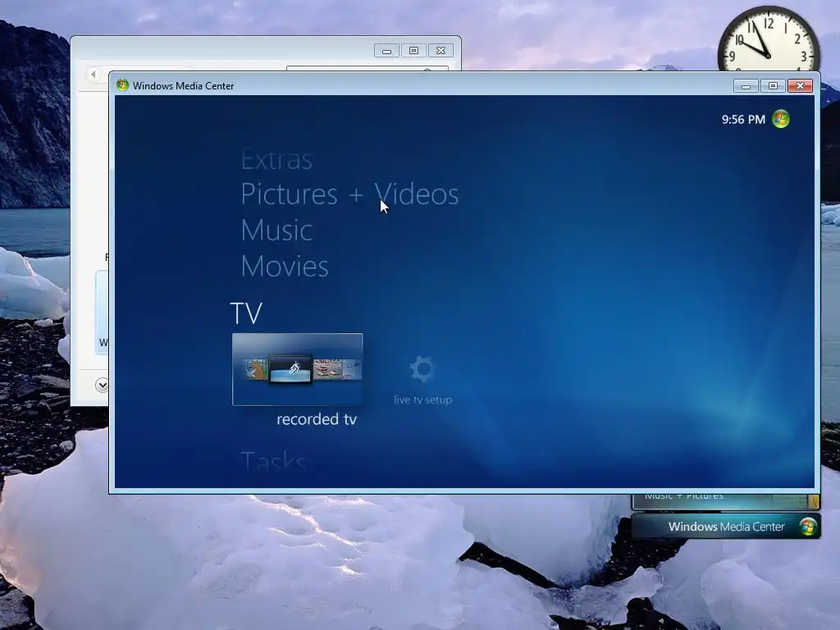
Task: Expand the chevron in the background window
Action: click(x=102, y=386)
